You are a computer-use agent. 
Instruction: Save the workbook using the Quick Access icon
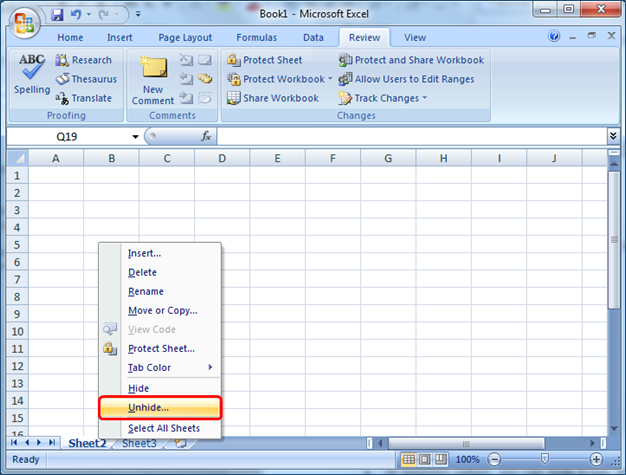(x=57, y=15)
